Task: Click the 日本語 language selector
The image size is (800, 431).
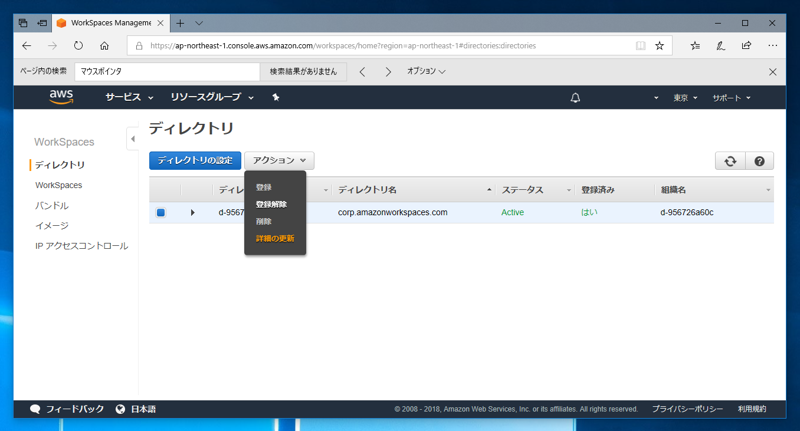Action: tap(143, 409)
